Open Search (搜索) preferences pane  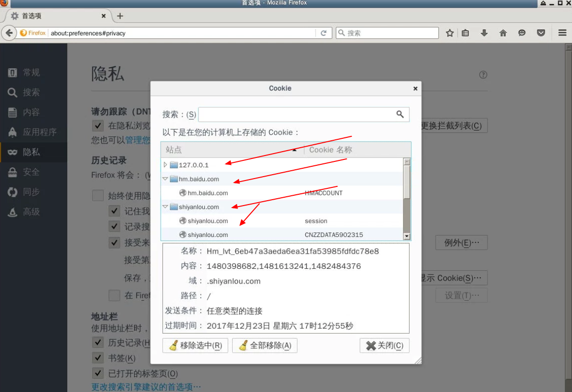click(x=33, y=92)
